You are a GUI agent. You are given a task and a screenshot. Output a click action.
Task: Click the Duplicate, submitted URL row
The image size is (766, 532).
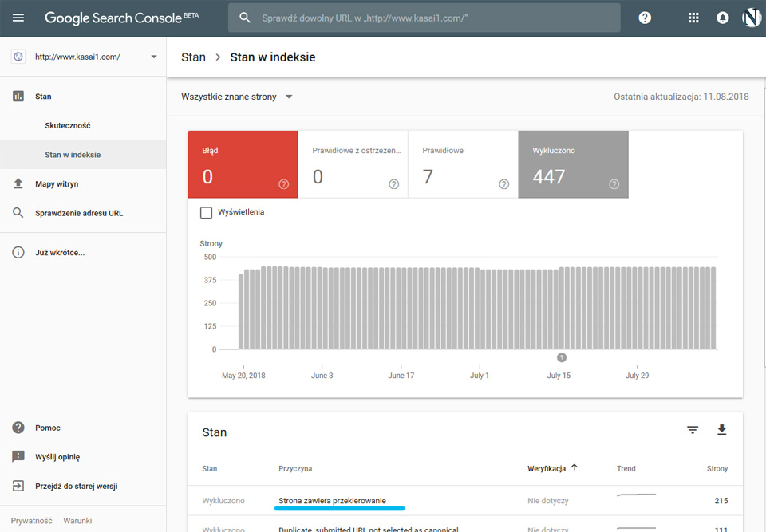click(x=465, y=526)
